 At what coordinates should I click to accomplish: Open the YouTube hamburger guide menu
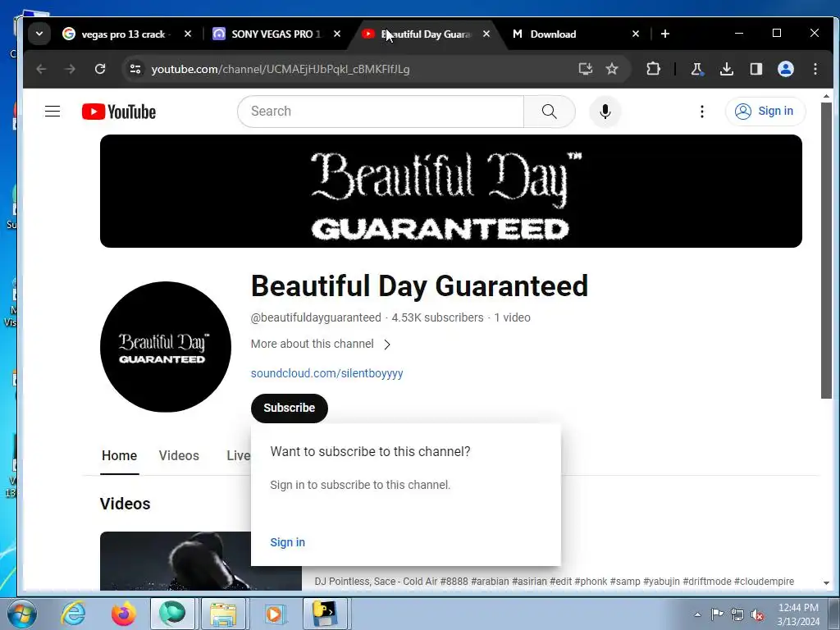click(52, 112)
